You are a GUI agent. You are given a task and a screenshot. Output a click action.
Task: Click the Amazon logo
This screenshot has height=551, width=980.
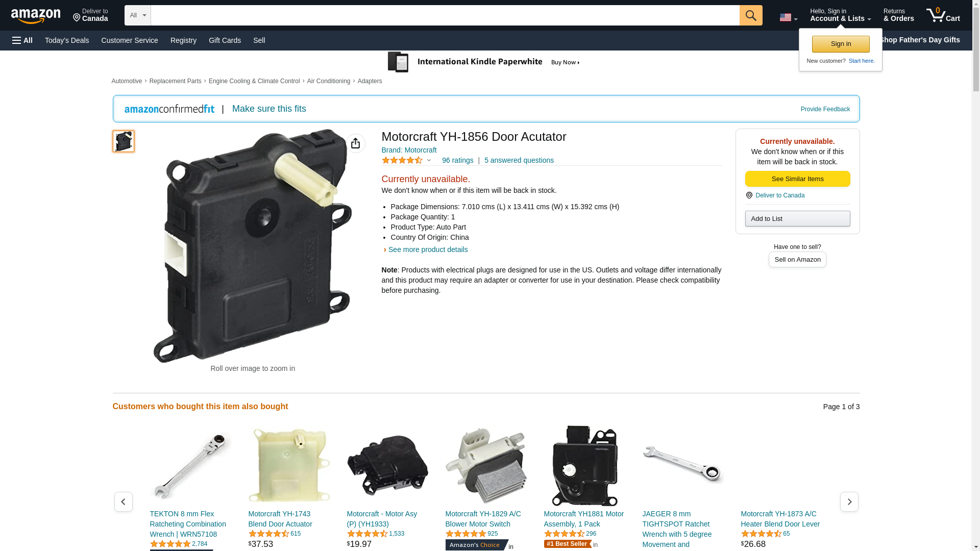tap(36, 16)
